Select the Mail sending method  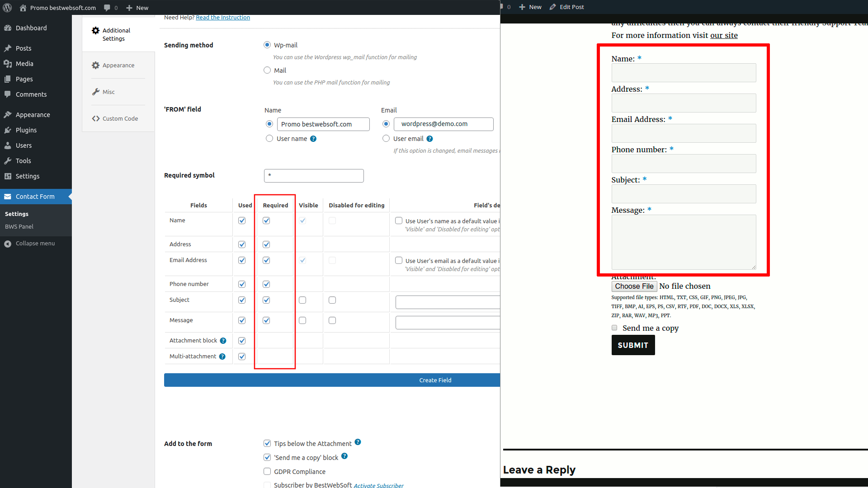[x=267, y=70]
